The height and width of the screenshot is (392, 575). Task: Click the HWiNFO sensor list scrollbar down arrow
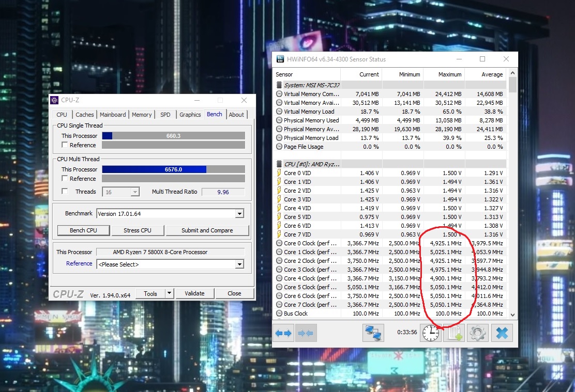pos(512,315)
